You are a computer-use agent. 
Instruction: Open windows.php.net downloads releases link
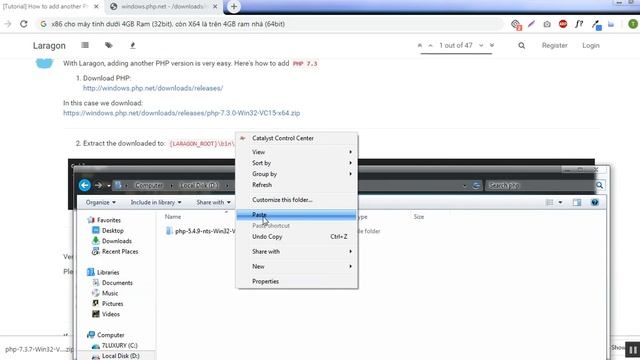click(x=153, y=88)
